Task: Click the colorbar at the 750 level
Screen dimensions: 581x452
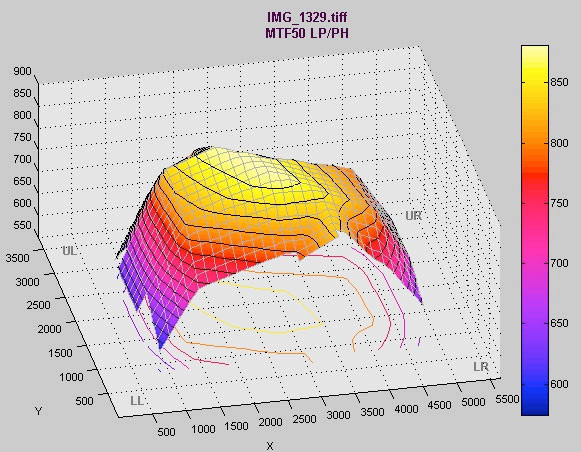Action: (535, 203)
